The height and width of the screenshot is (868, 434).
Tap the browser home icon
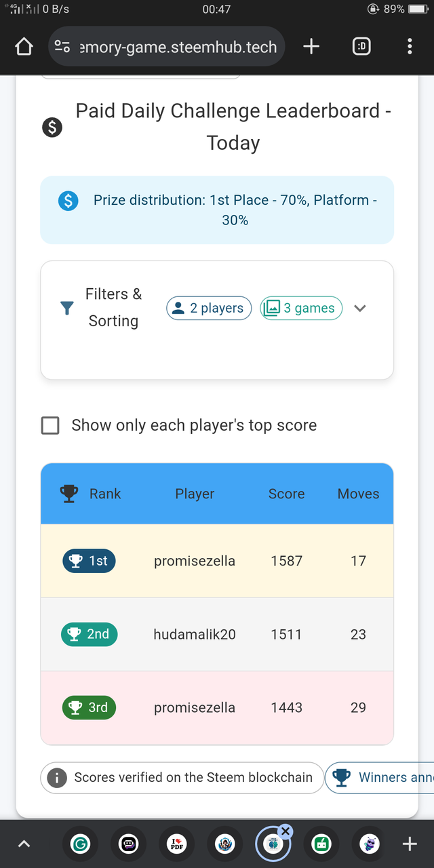tap(24, 47)
